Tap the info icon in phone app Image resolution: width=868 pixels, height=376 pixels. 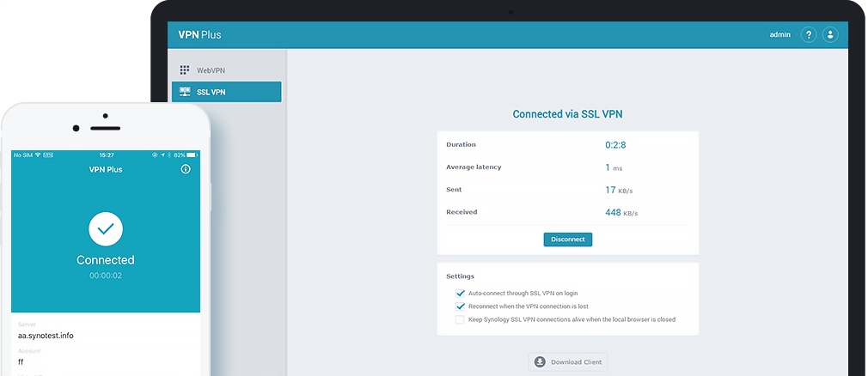click(x=186, y=169)
